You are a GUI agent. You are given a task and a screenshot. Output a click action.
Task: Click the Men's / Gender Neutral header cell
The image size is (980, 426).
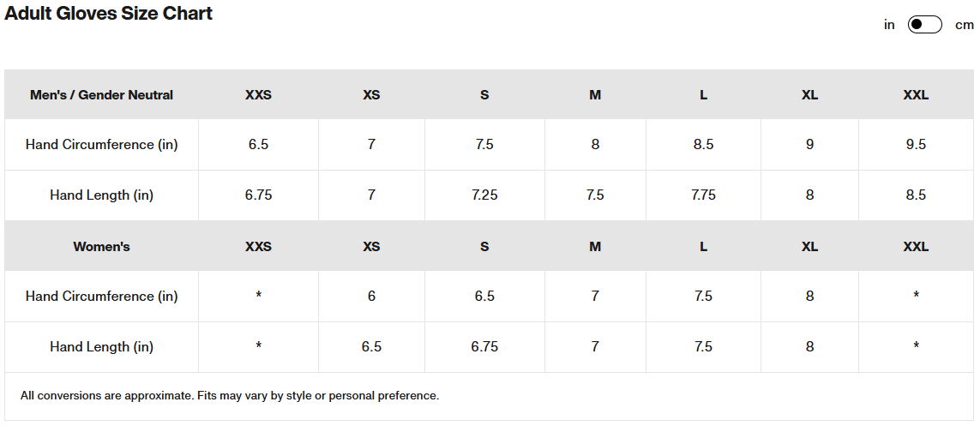pyautogui.click(x=101, y=95)
